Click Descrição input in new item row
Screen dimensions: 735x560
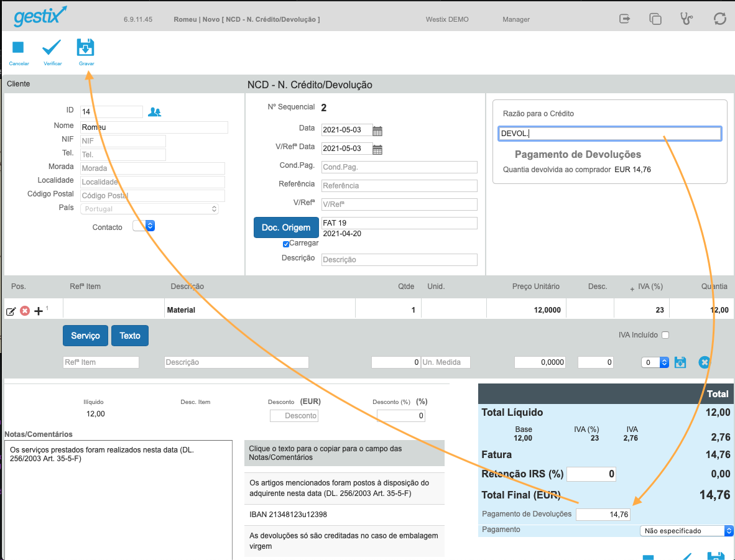[x=236, y=362]
